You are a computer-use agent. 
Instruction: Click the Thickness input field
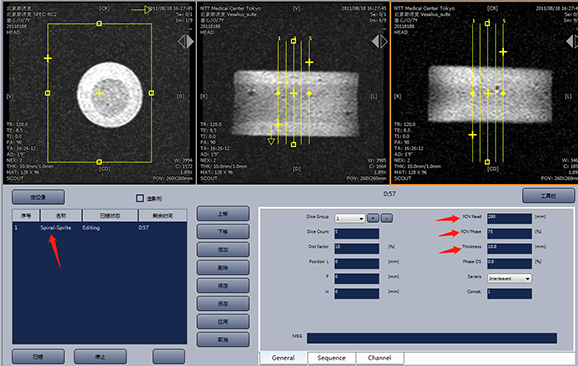[509, 248]
